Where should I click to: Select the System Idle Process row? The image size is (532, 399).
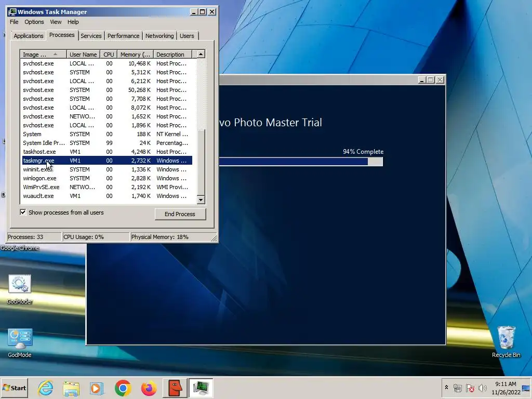pos(107,143)
